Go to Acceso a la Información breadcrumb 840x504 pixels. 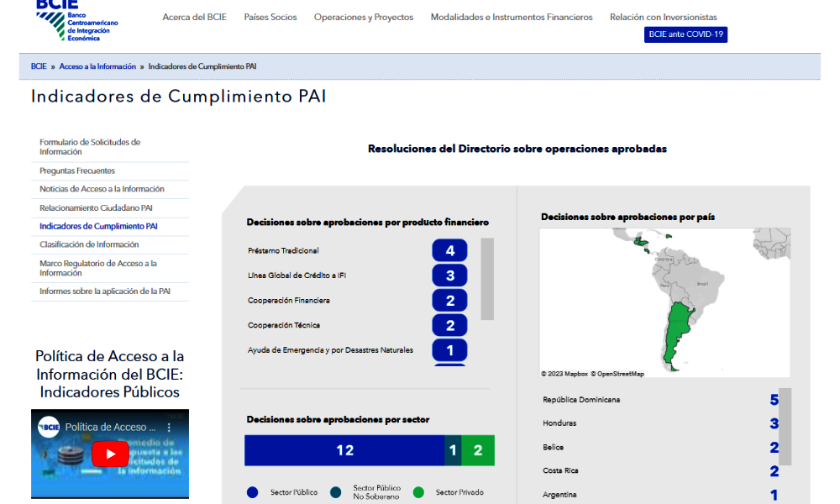click(x=97, y=66)
